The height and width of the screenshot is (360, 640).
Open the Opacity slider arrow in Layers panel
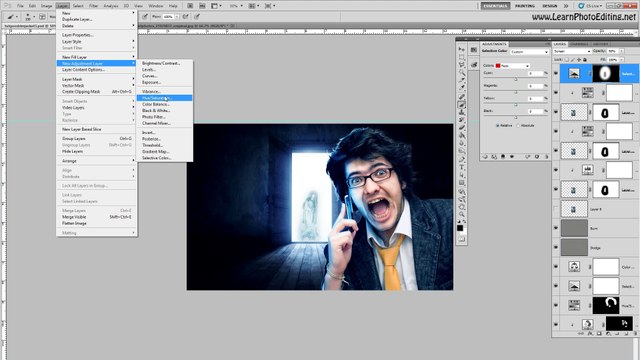point(621,51)
